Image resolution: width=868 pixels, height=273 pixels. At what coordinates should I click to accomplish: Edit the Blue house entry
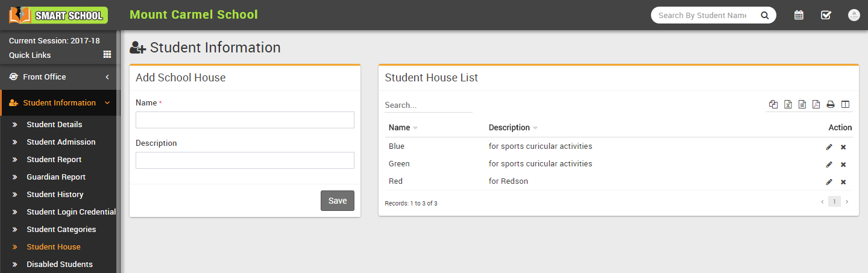(x=829, y=147)
